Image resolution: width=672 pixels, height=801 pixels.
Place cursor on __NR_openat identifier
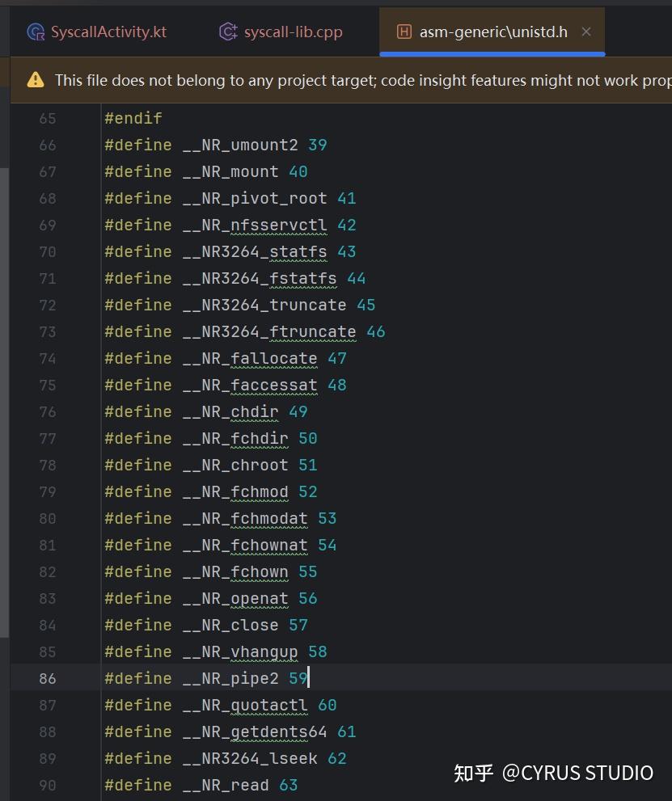(x=235, y=598)
